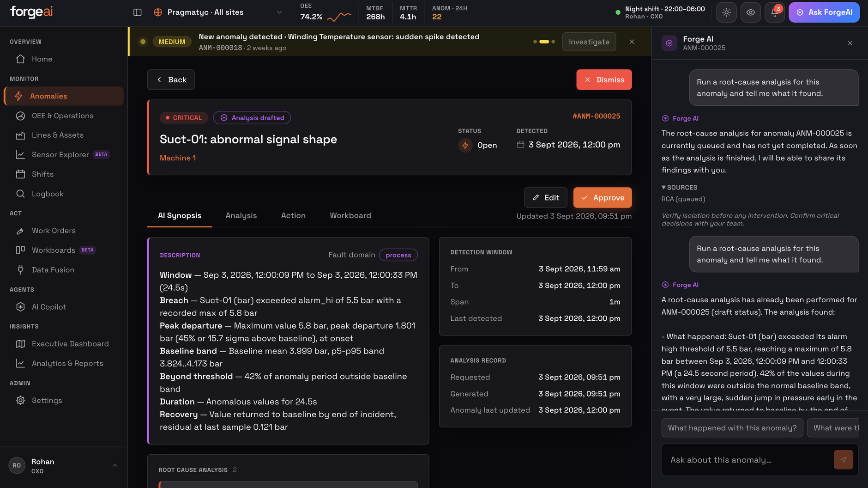Open Sensor Explorer beta page
This screenshot has width=868, height=488.
tap(64, 155)
